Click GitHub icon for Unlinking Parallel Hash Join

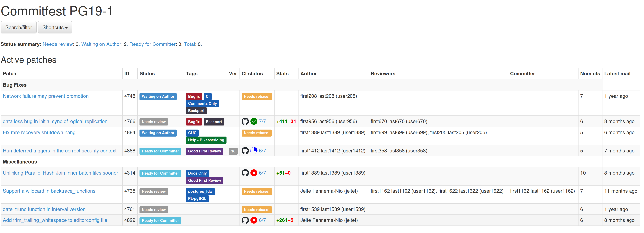tap(245, 173)
